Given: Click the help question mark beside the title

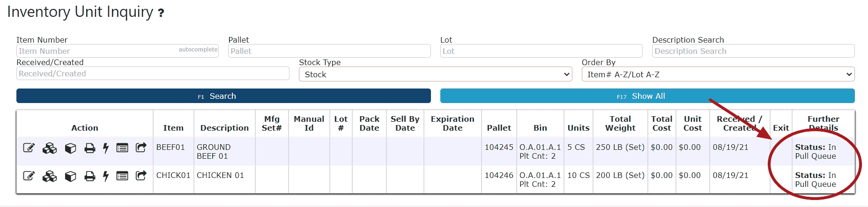Looking at the screenshot, I should (161, 13).
